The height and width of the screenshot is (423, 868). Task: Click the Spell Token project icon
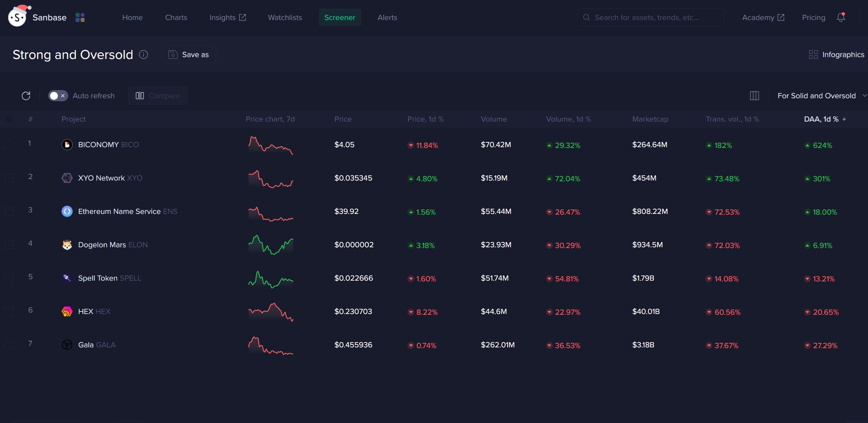[x=67, y=278]
